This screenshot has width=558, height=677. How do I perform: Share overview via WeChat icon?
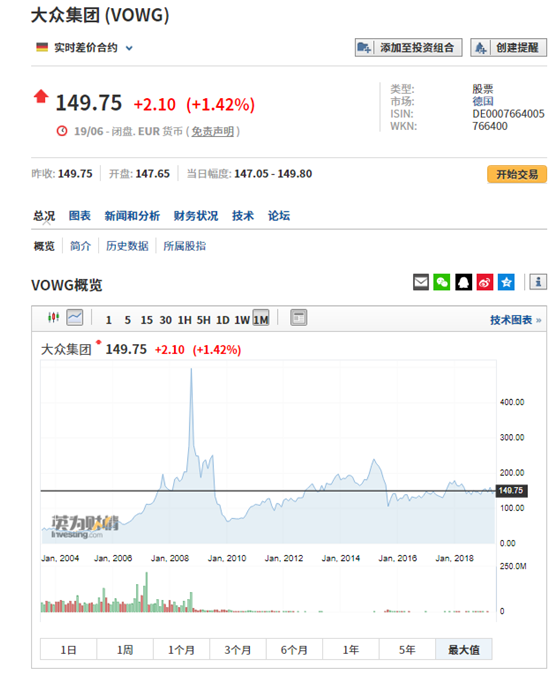[x=442, y=282]
